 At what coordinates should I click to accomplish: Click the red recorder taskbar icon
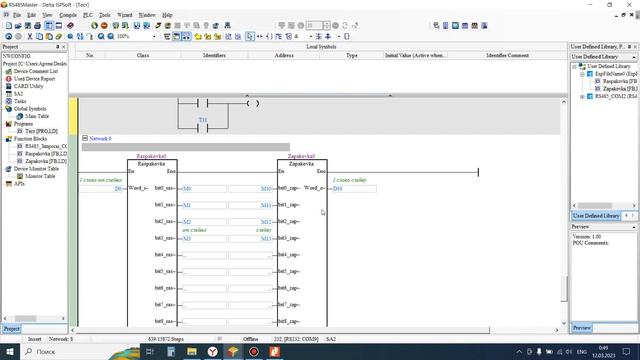254,351
